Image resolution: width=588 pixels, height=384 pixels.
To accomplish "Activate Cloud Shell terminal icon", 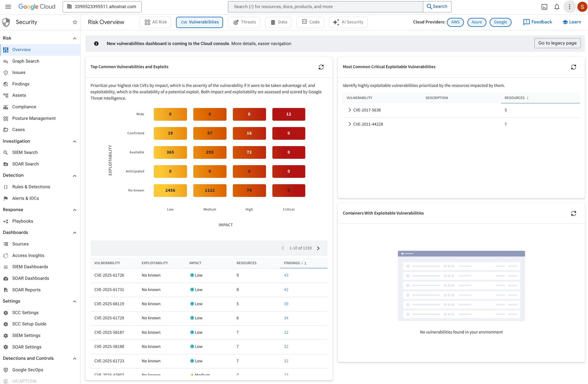I will click(544, 7).
